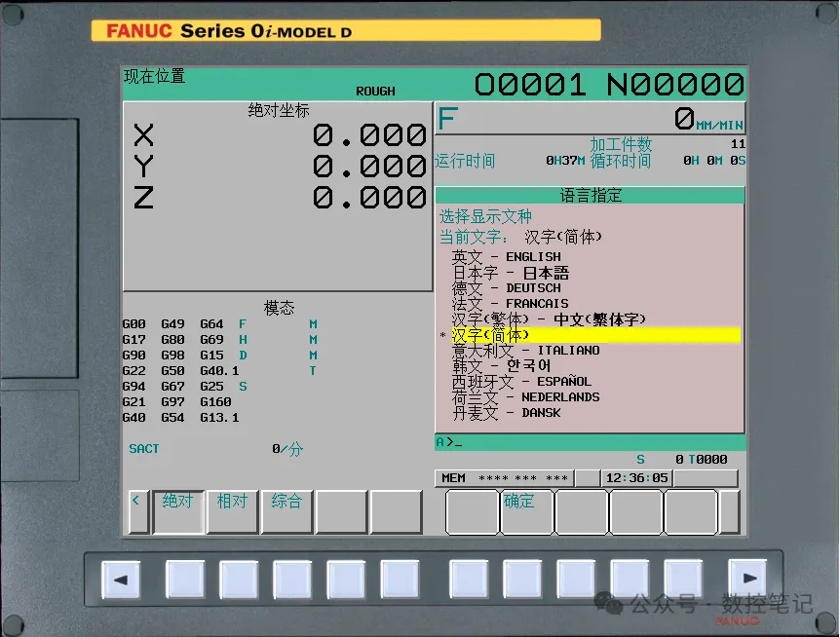Push the hardware key beneath the 综合 softkey
The image size is (840, 637).
(x=292, y=580)
